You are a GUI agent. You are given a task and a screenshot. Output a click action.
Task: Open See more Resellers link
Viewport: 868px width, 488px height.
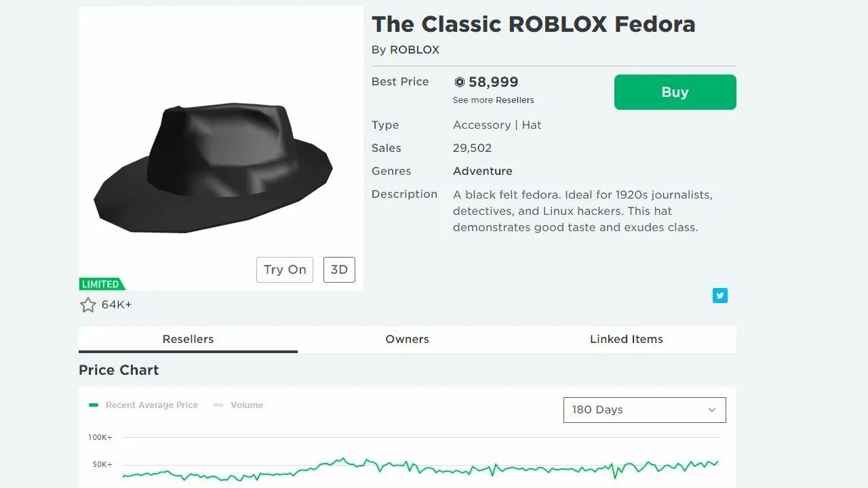point(494,100)
